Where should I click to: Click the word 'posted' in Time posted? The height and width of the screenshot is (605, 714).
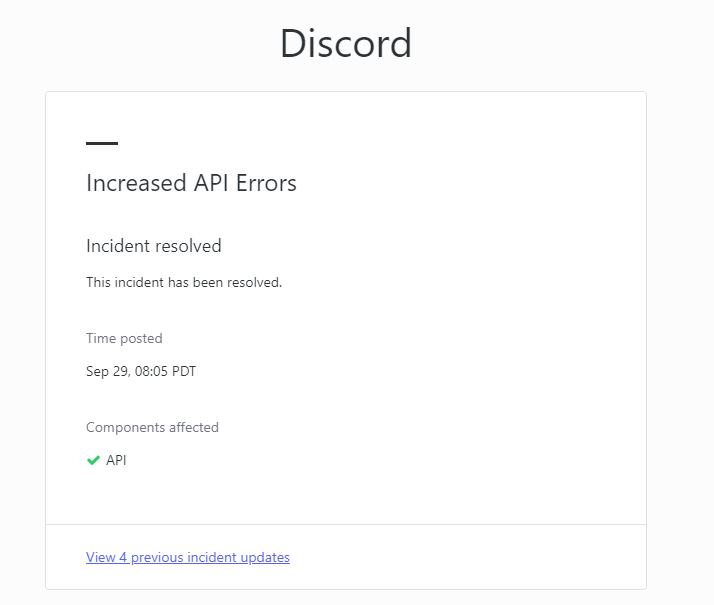[141, 338]
